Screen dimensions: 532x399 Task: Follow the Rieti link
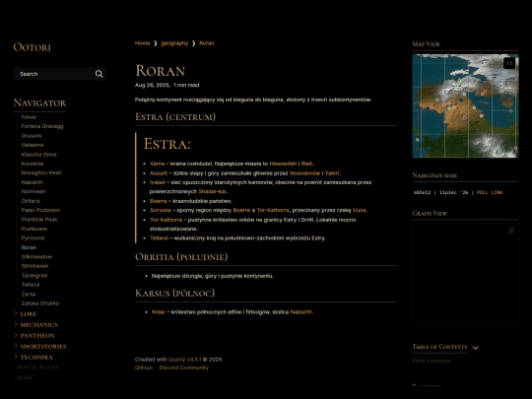click(x=306, y=164)
